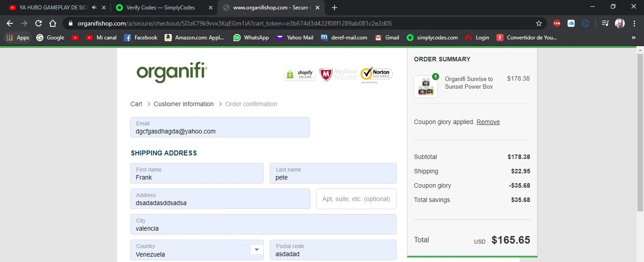Open the Login bookmark

[478, 38]
